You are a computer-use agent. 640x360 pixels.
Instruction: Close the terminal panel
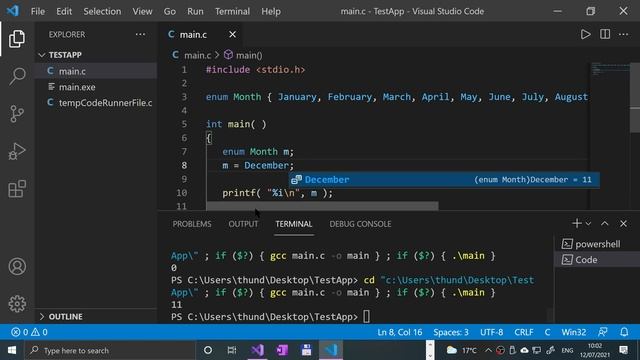pyautogui.click(x=623, y=224)
